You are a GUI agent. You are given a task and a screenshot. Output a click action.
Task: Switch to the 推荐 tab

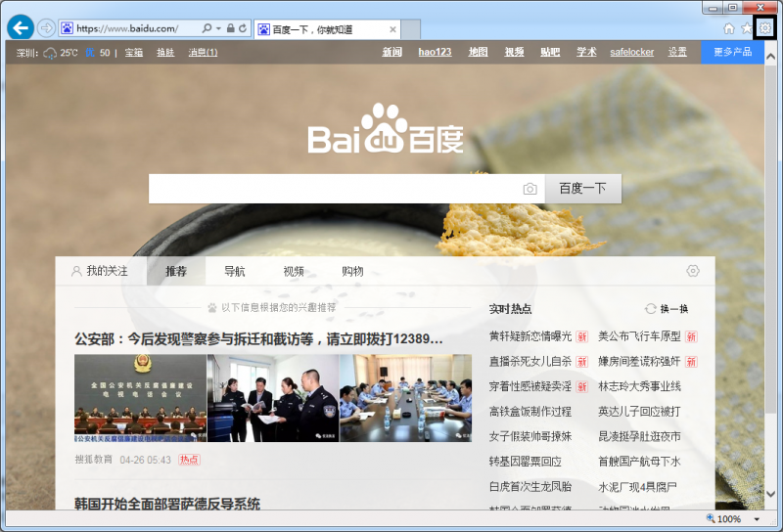[176, 271]
